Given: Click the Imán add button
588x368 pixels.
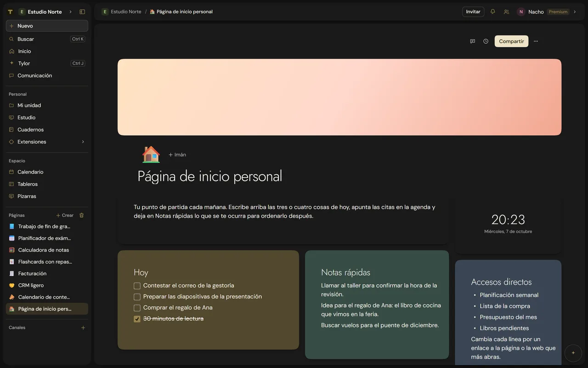Looking at the screenshot, I should [x=177, y=155].
